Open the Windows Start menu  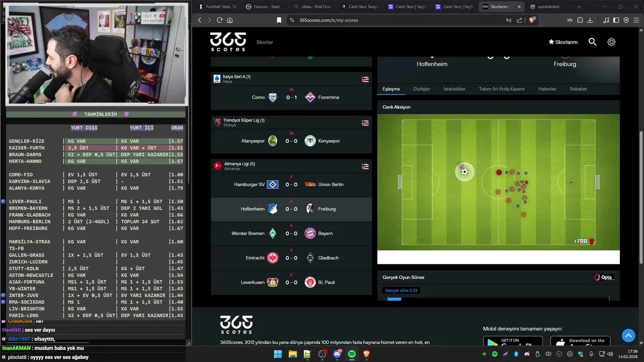point(278,354)
